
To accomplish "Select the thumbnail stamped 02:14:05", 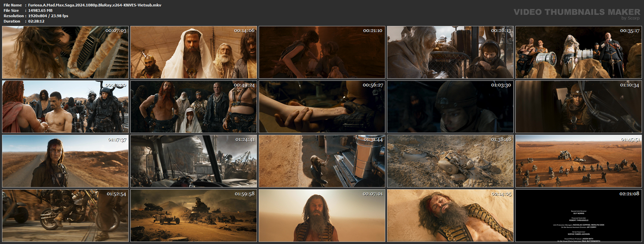I will coord(450,215).
